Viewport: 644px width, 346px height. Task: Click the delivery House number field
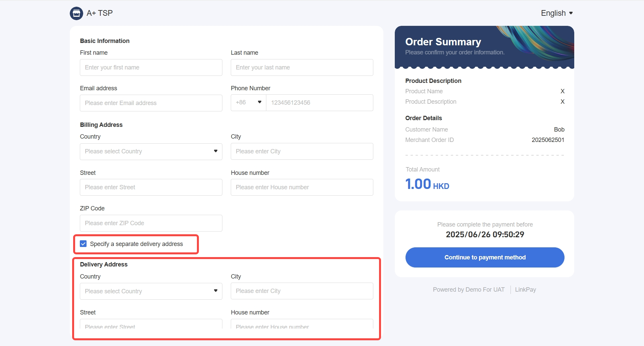point(302,325)
